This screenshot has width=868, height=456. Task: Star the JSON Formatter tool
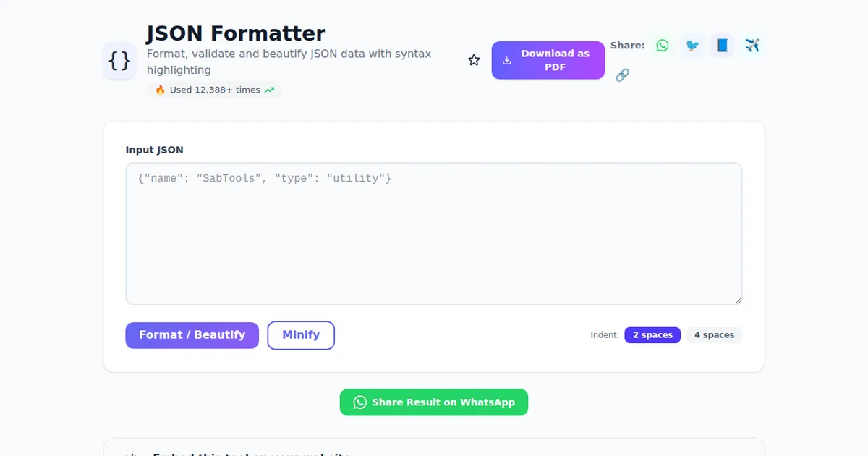474,59
